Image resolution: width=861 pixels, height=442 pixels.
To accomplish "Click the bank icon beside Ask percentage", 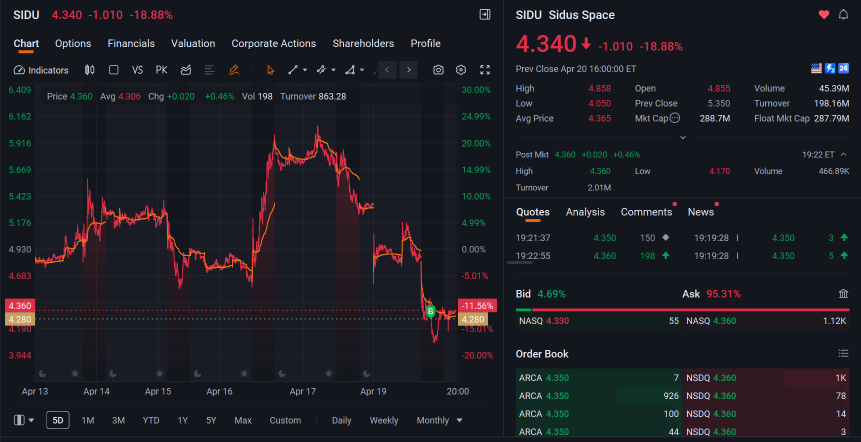I will pyautogui.click(x=843, y=294).
